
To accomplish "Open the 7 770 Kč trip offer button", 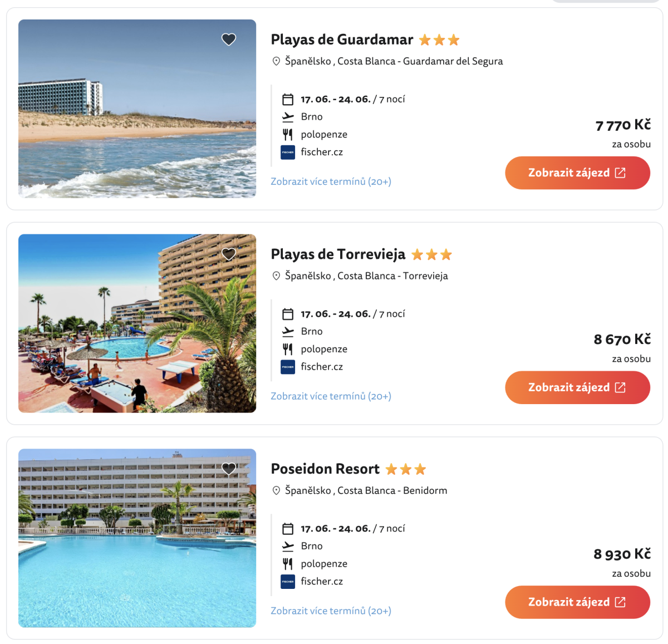I will click(x=577, y=173).
